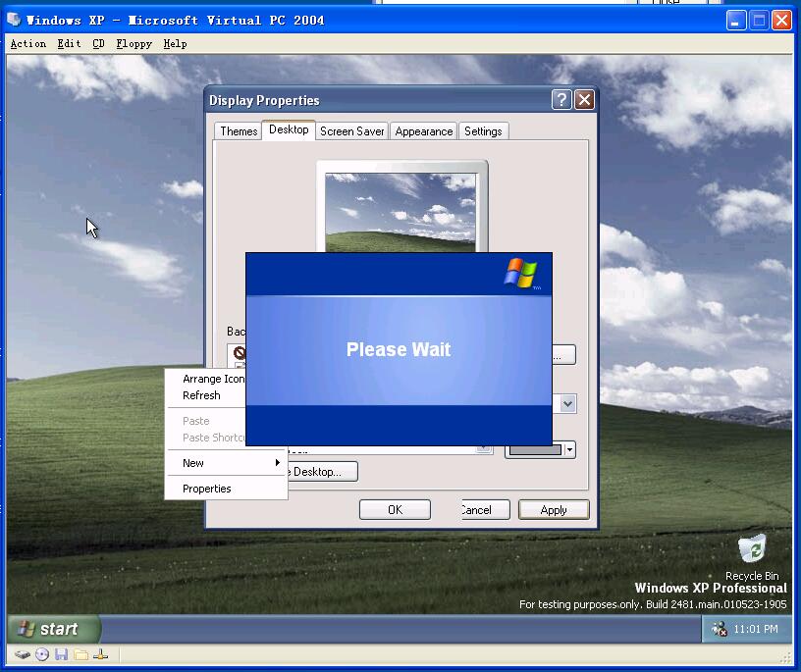Open the Help menu
The height and width of the screenshot is (672, 801).
pos(175,44)
